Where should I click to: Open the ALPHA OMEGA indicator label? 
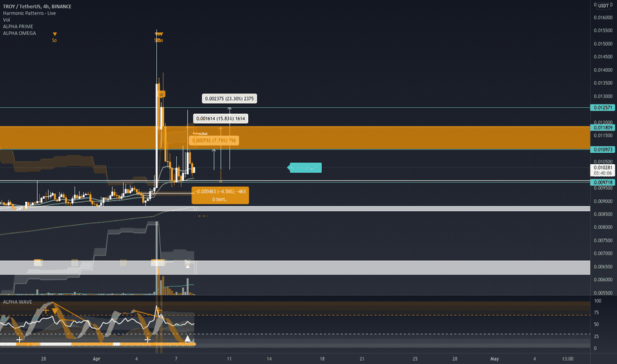click(x=19, y=33)
